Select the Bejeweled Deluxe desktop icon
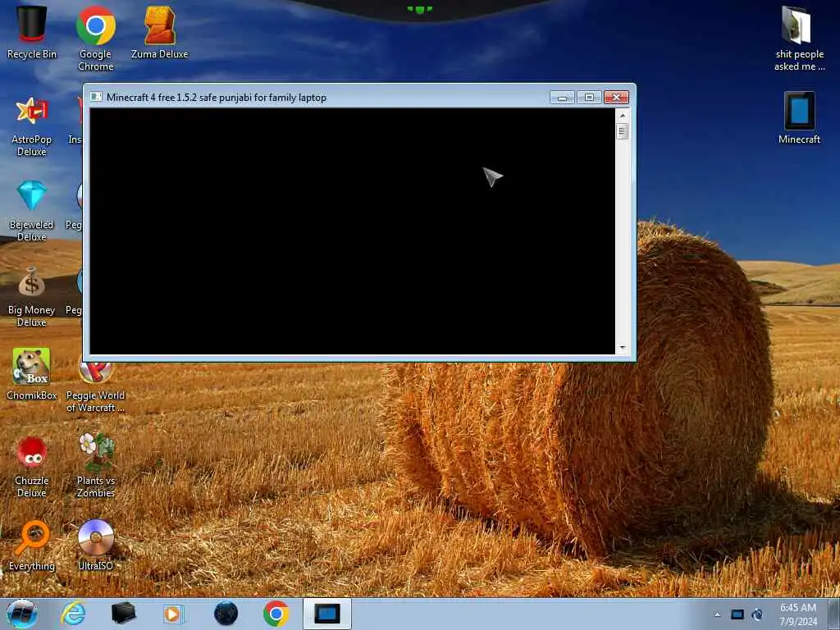 tap(32, 211)
